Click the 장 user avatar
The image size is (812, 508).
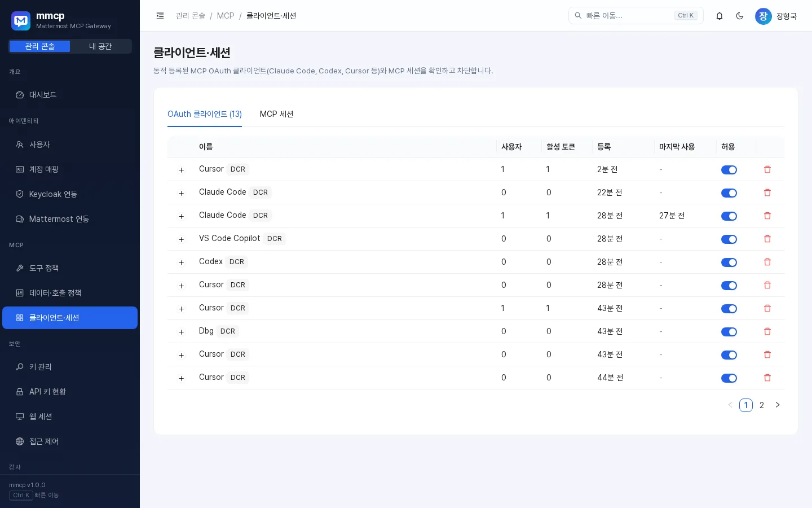(764, 16)
